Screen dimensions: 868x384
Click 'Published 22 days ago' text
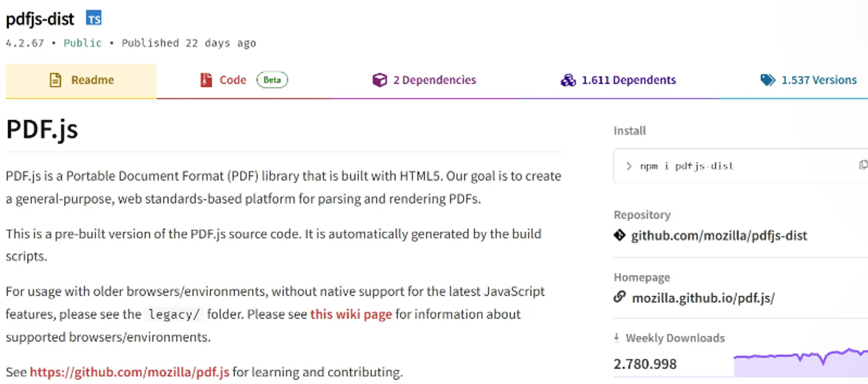coord(189,43)
